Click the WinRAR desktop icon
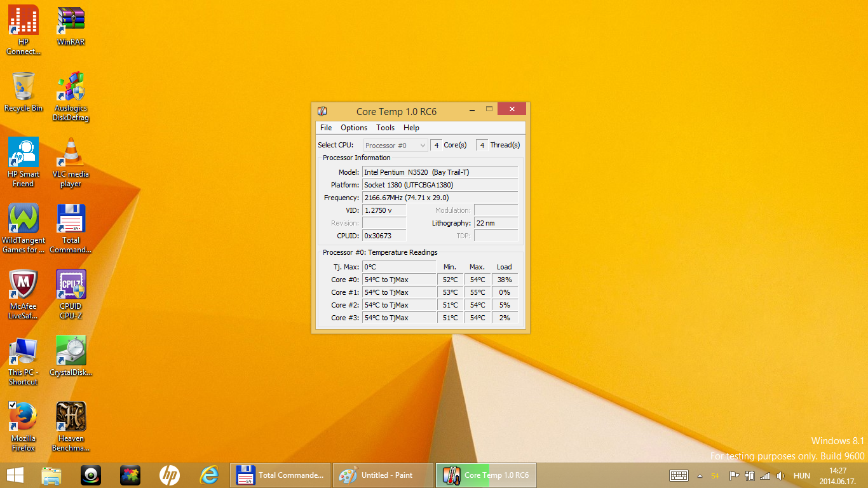This screenshot has height=488, width=868. (x=71, y=21)
